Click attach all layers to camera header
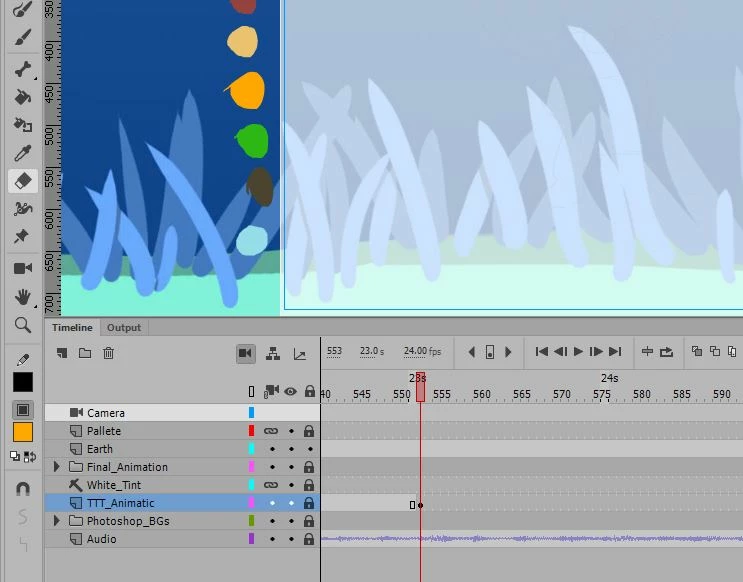Image resolution: width=743 pixels, height=582 pixels. pos(271,391)
